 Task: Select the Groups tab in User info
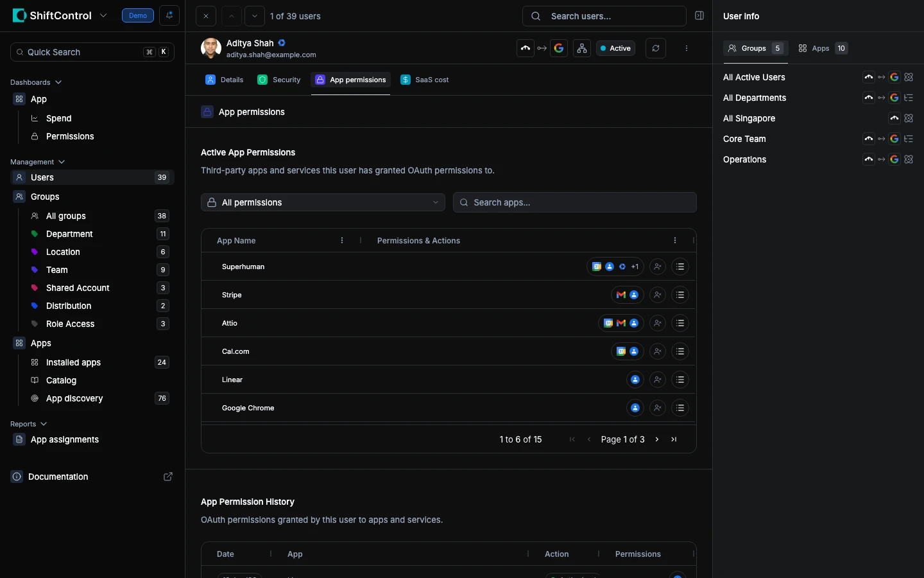[756, 48]
